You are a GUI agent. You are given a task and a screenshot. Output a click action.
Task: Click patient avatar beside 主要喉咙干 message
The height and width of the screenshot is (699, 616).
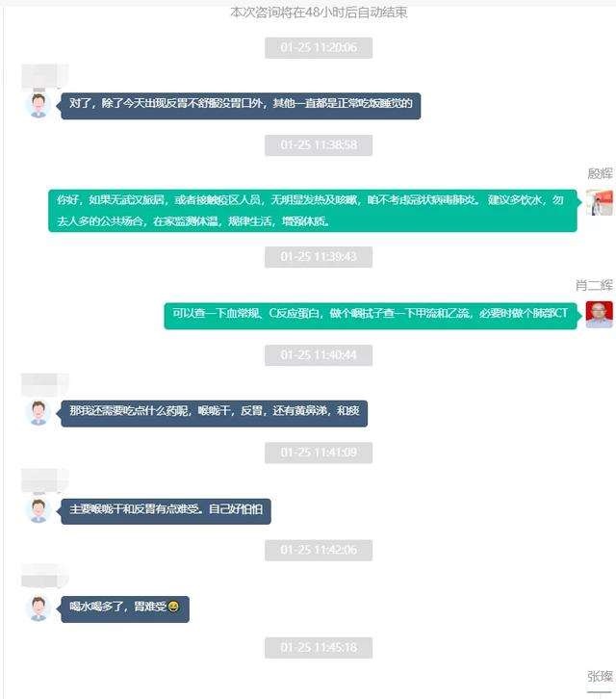pyautogui.click(x=38, y=511)
